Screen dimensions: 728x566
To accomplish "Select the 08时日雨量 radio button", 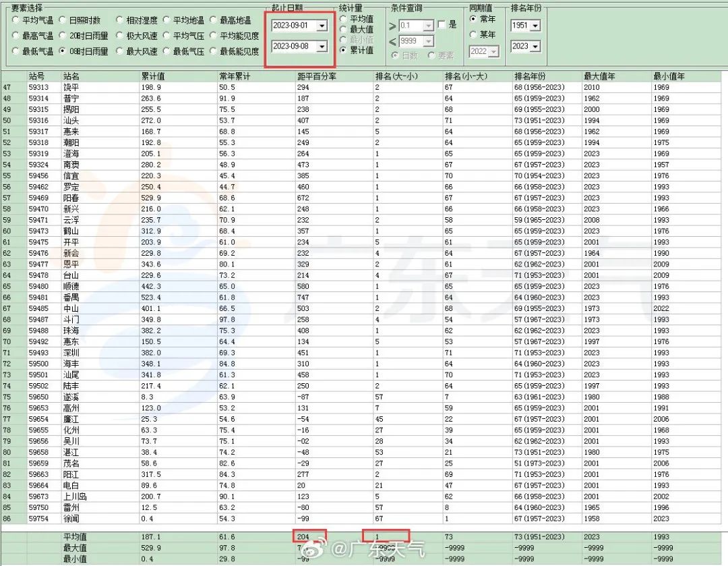I will pos(62,51).
